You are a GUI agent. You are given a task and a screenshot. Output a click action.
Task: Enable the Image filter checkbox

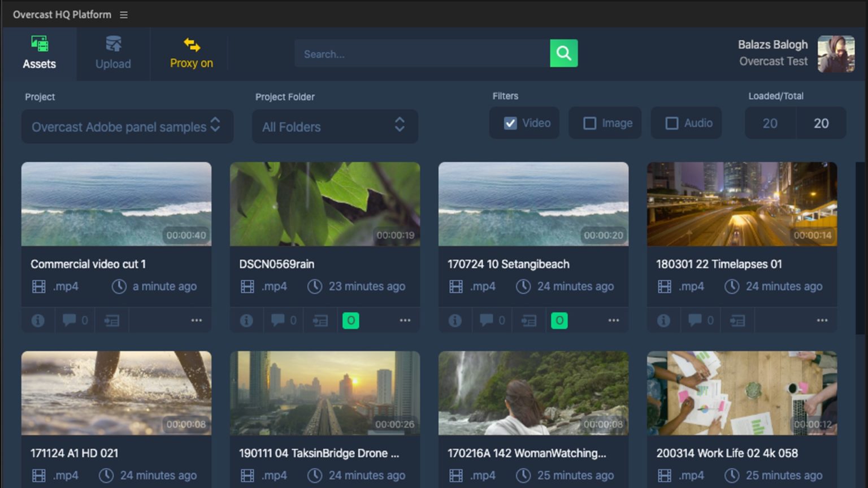pos(590,123)
